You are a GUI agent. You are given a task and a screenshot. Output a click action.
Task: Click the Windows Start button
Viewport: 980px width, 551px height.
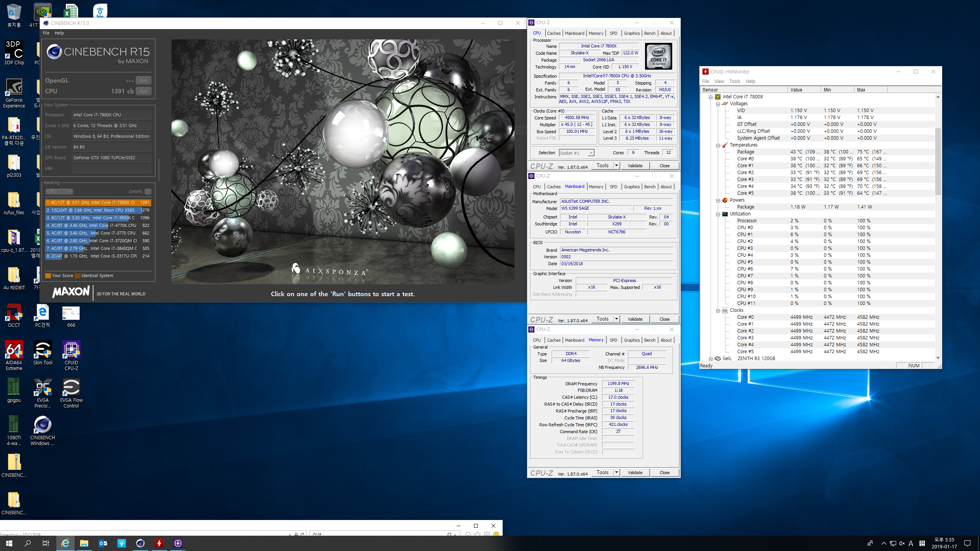(x=9, y=543)
